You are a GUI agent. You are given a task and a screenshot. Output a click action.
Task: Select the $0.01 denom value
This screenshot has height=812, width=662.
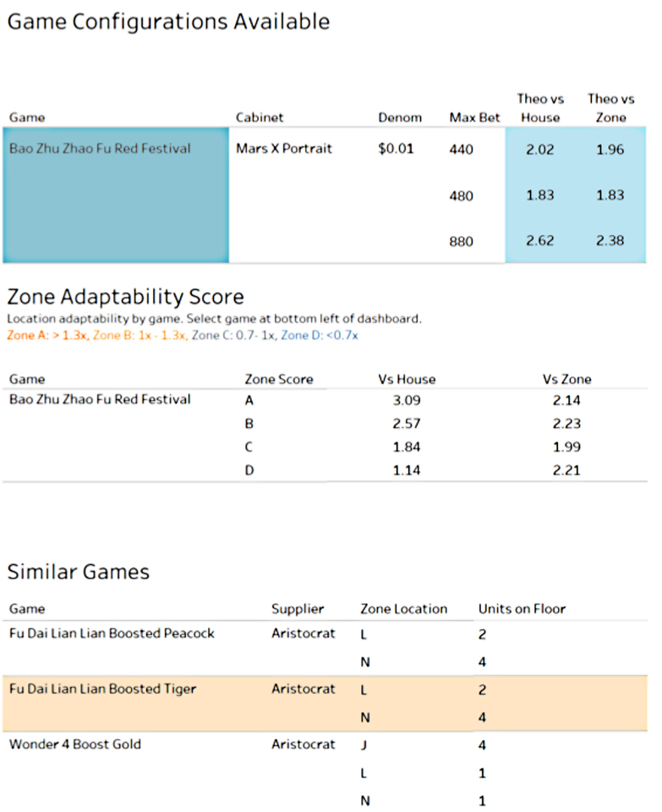(x=397, y=149)
